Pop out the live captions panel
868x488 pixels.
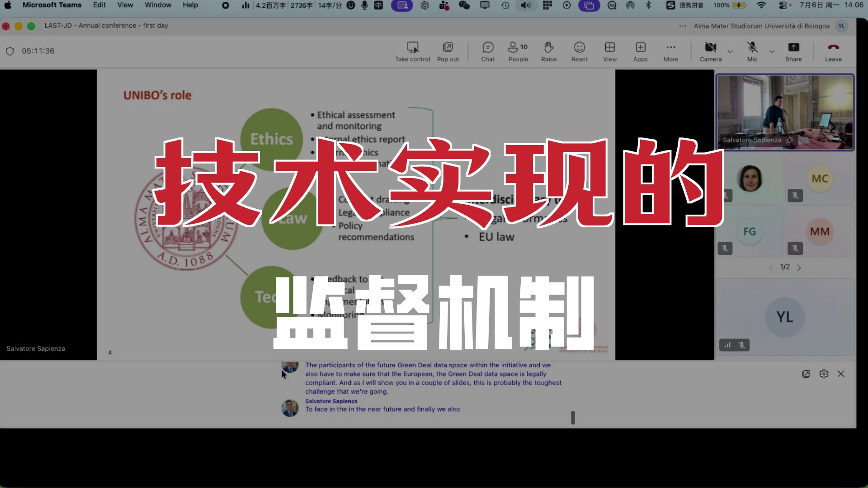click(x=806, y=374)
